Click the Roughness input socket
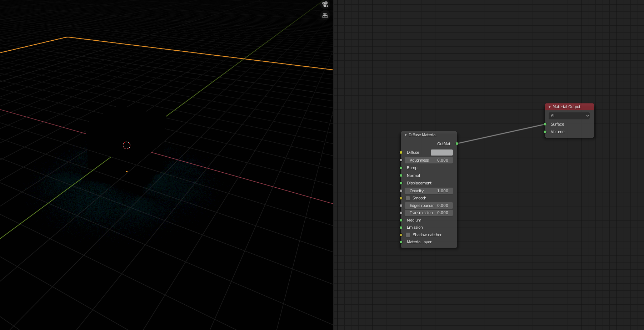Screen dimensions: 644x330 pos(401,160)
